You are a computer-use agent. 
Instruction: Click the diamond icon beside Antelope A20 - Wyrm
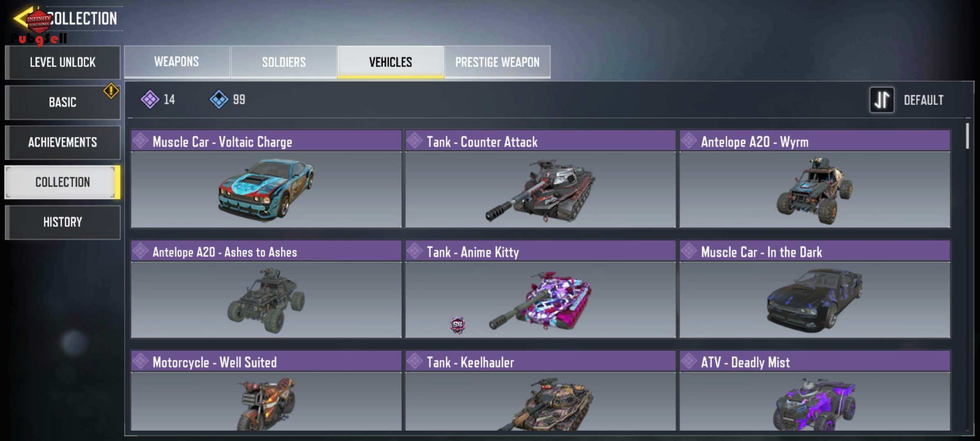pyautogui.click(x=689, y=141)
